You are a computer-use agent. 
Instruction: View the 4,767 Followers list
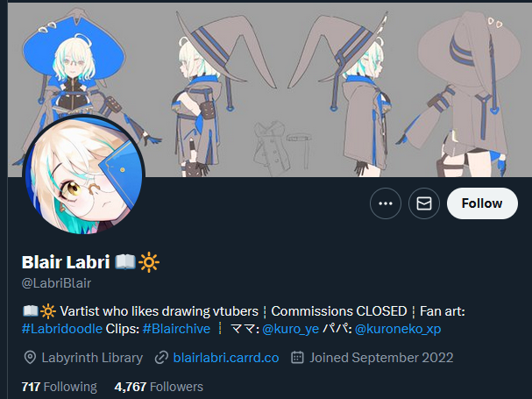(159, 387)
